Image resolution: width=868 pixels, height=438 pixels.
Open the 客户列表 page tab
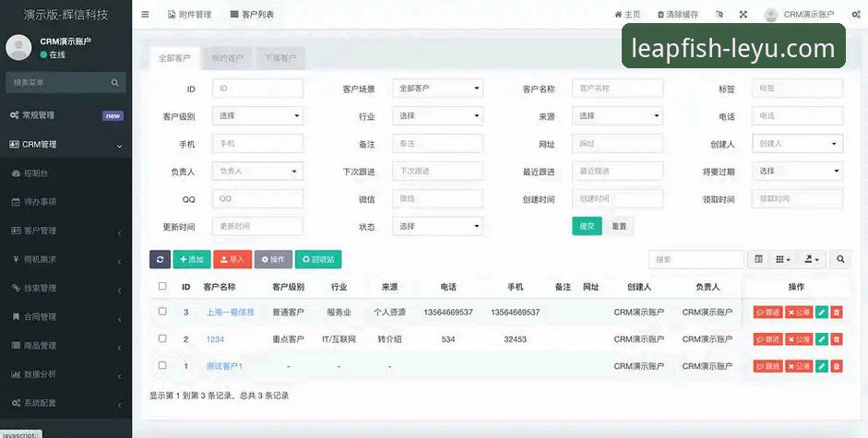[252, 15]
